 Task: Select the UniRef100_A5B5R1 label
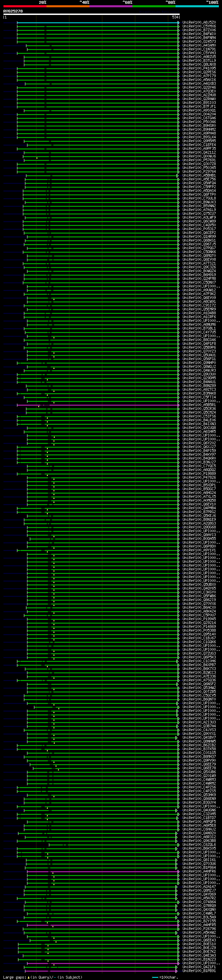click(x=199, y=405)
